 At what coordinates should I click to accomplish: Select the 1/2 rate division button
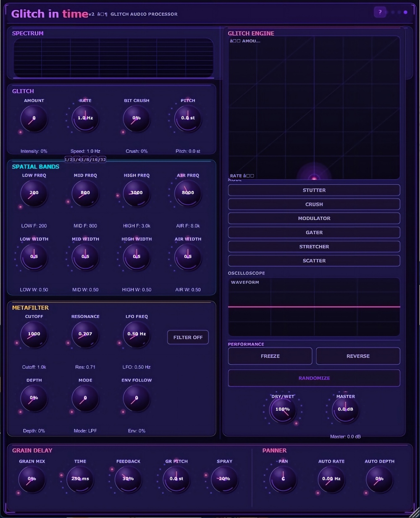pos(68,160)
